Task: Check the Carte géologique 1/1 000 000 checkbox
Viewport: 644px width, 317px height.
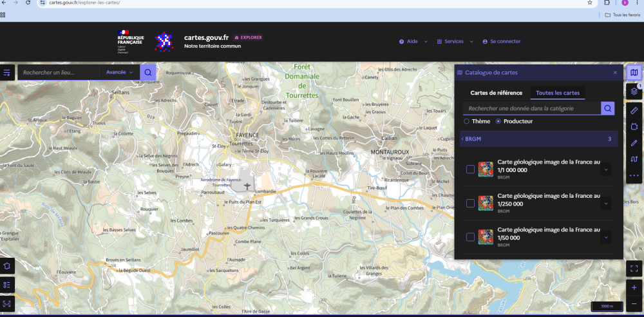Action: pos(470,169)
